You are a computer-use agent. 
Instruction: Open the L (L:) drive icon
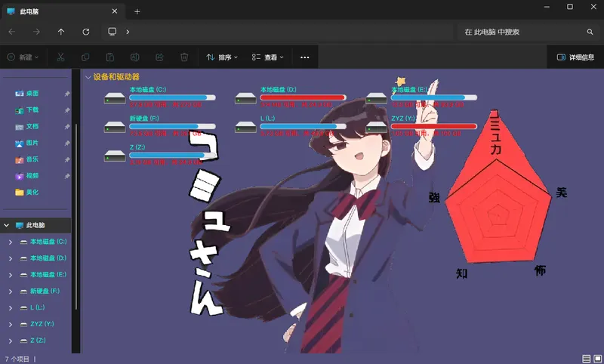(x=246, y=127)
